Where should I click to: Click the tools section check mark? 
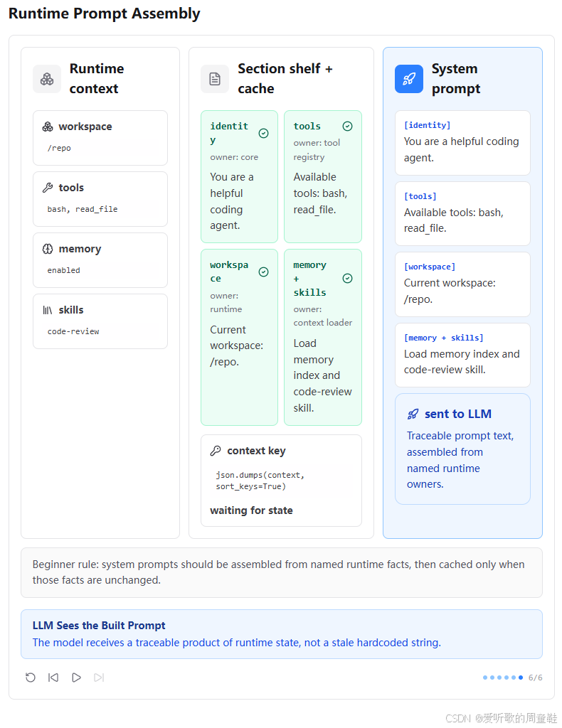click(x=347, y=127)
